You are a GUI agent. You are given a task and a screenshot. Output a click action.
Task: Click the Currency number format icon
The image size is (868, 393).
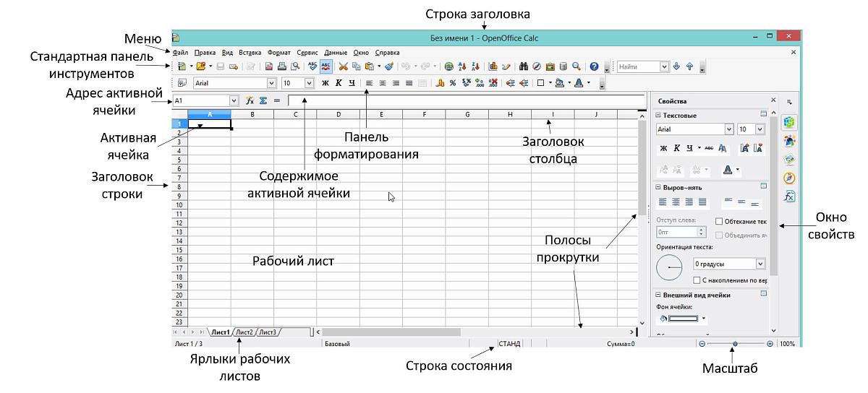[440, 83]
